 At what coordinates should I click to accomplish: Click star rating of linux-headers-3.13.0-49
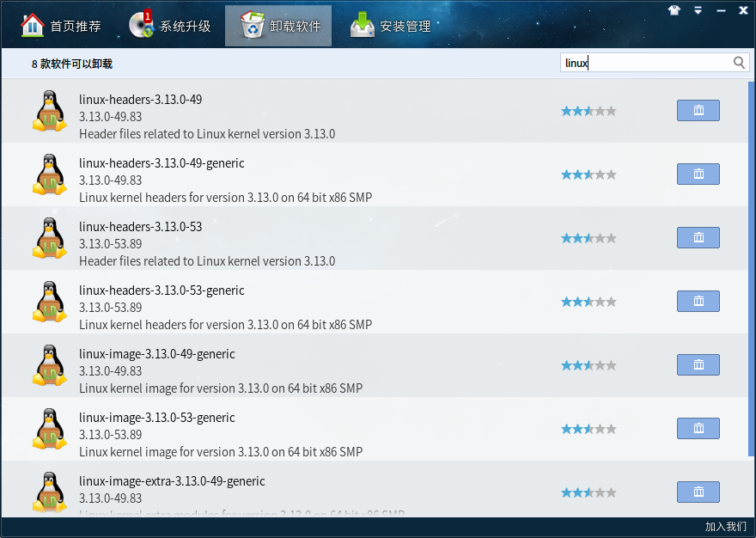click(588, 111)
